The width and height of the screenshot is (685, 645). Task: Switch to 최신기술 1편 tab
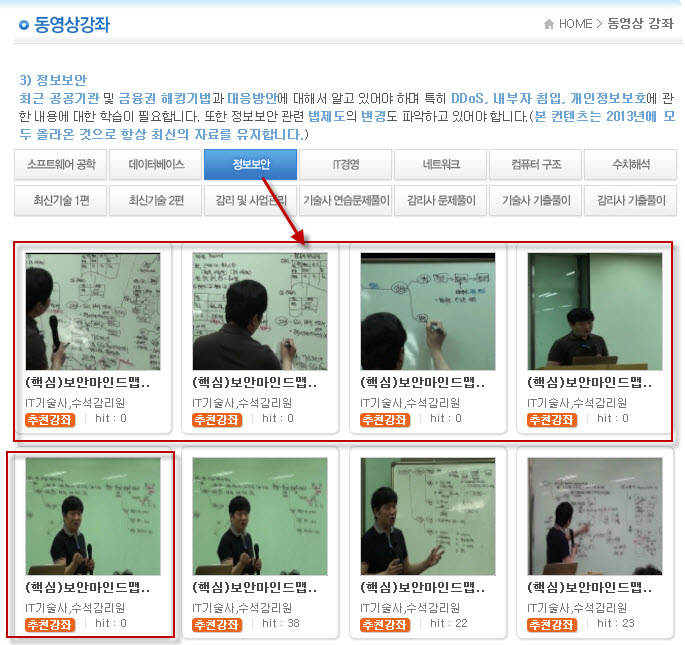click(61, 201)
